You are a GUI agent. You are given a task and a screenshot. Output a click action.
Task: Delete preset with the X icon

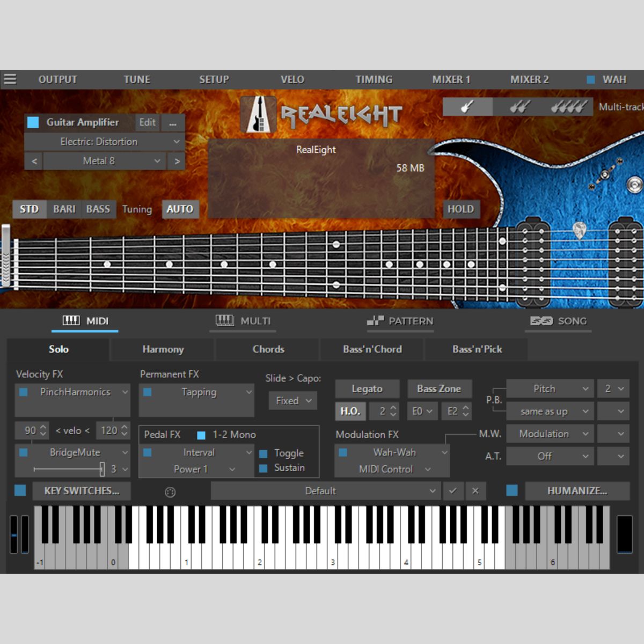[x=475, y=491]
